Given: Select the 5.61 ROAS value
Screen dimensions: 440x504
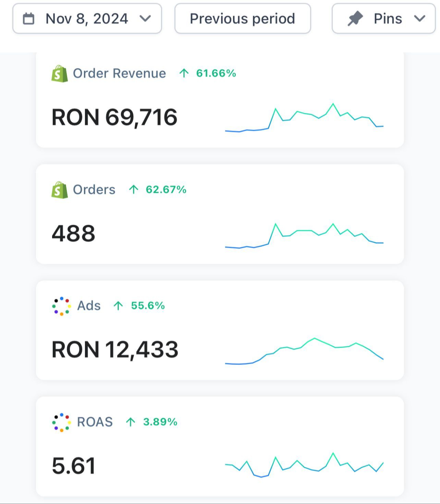Looking at the screenshot, I should pyautogui.click(x=73, y=466).
